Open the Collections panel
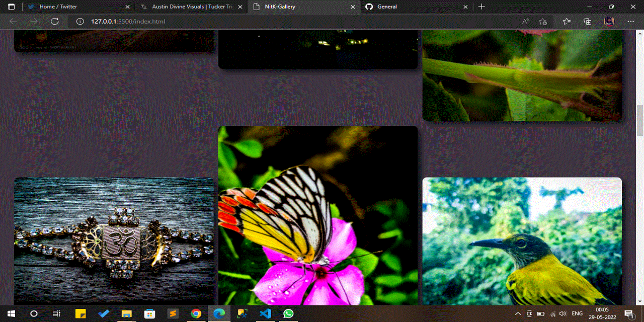 (587, 21)
